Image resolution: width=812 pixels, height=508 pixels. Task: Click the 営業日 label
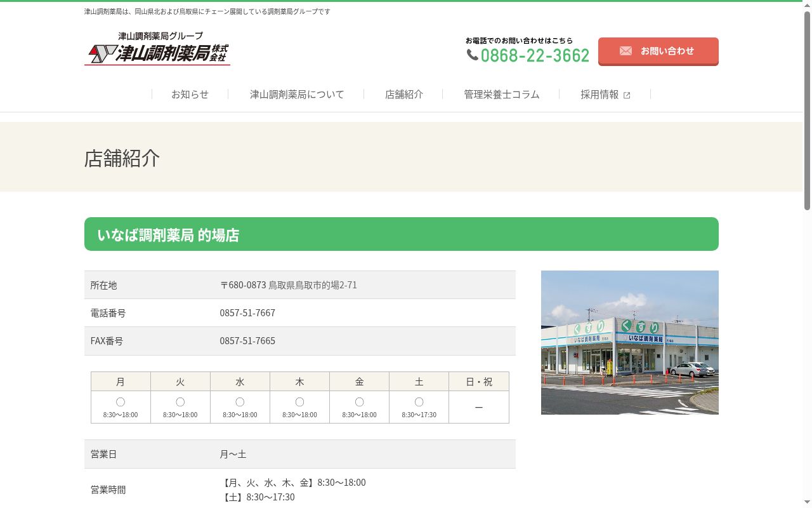click(x=103, y=454)
